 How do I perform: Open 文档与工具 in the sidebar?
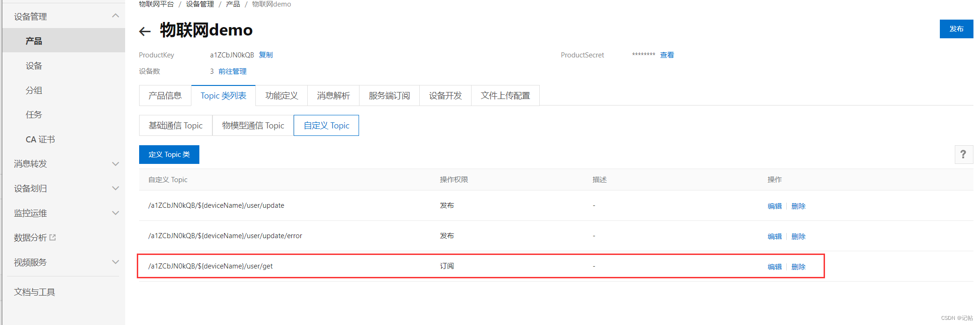click(x=35, y=292)
